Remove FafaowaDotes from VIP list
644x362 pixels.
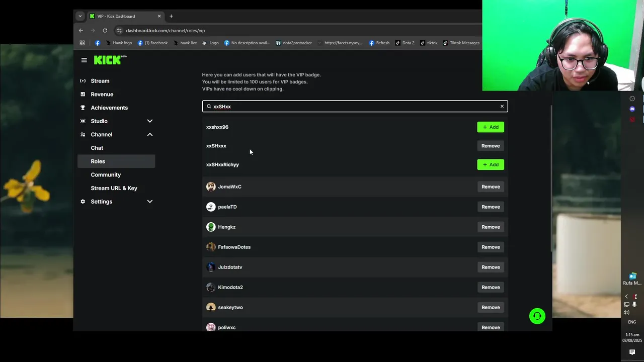pos(491,247)
